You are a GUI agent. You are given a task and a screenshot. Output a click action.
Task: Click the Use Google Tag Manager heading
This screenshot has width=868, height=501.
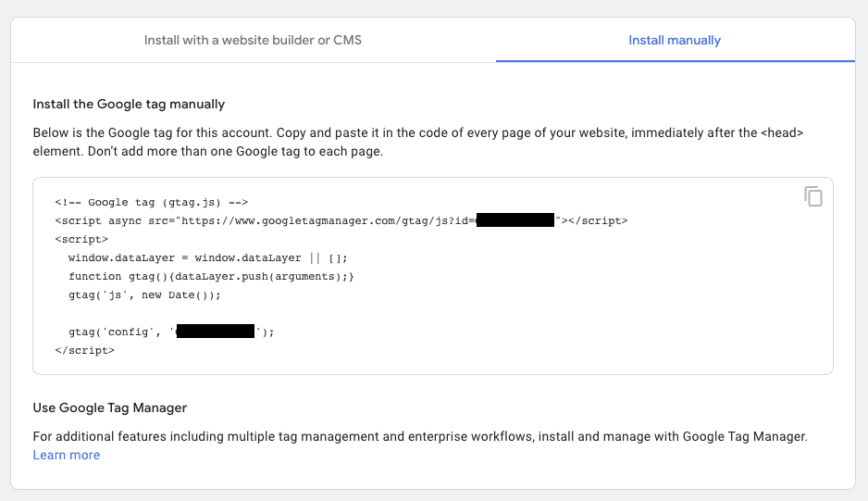pyautogui.click(x=109, y=407)
